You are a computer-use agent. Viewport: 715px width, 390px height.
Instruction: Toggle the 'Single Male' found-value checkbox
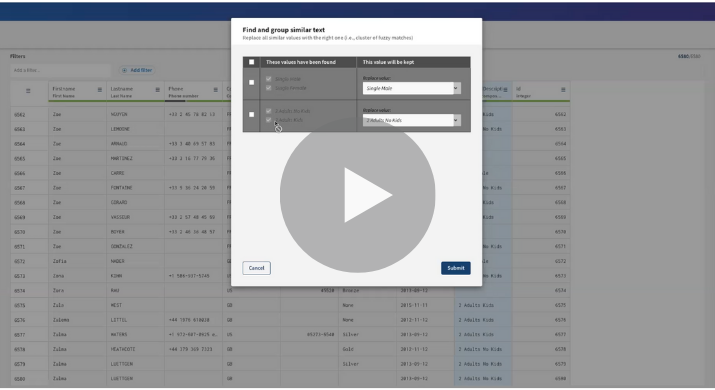click(x=269, y=79)
